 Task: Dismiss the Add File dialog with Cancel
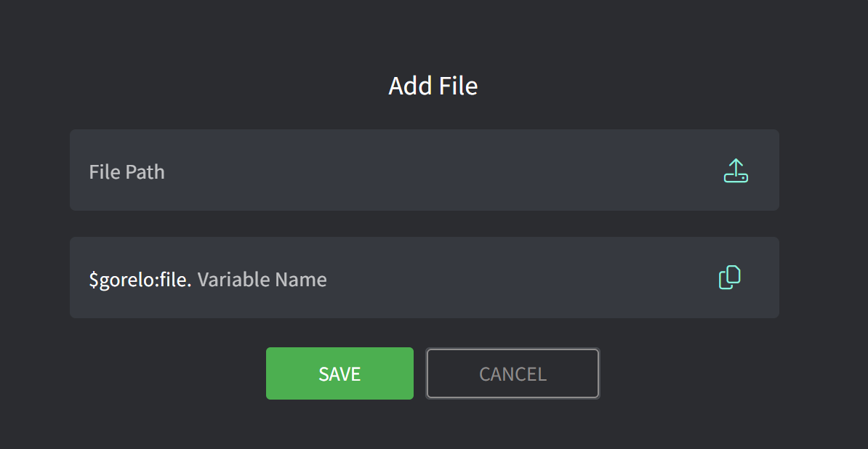coord(513,373)
